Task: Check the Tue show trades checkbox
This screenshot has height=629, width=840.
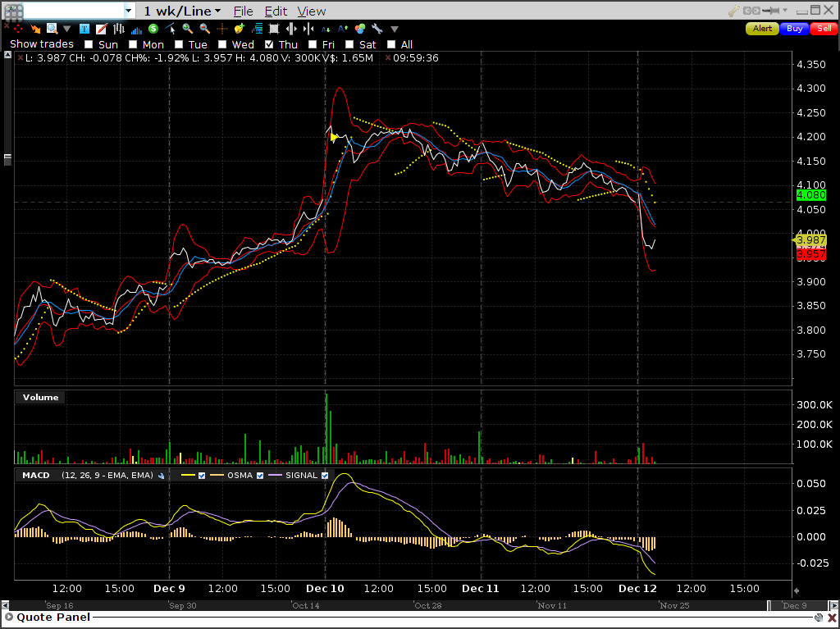Action: click(x=179, y=44)
